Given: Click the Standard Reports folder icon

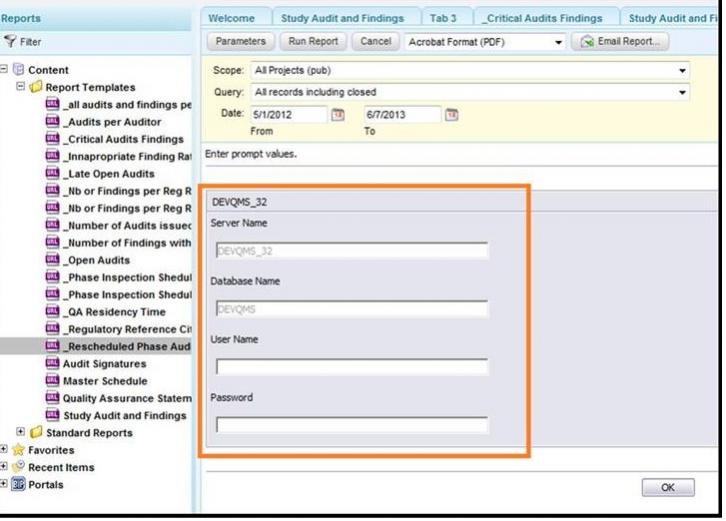Looking at the screenshot, I should coord(36,432).
